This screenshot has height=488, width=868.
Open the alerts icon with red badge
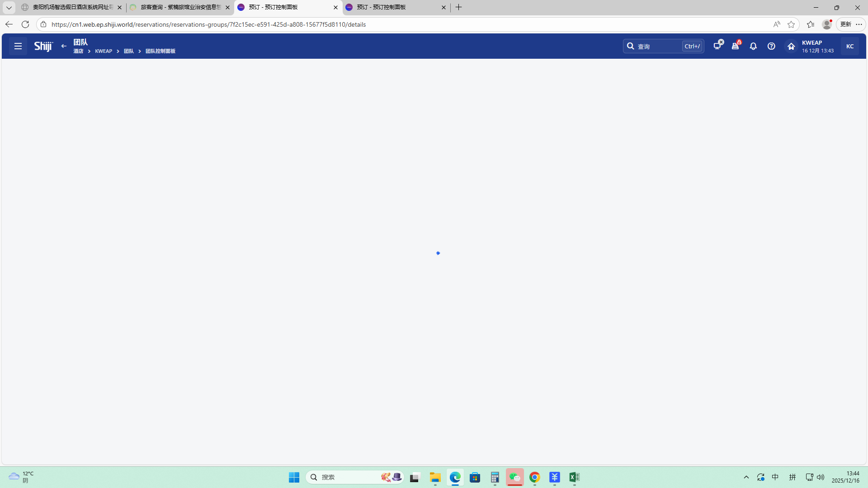point(736,46)
